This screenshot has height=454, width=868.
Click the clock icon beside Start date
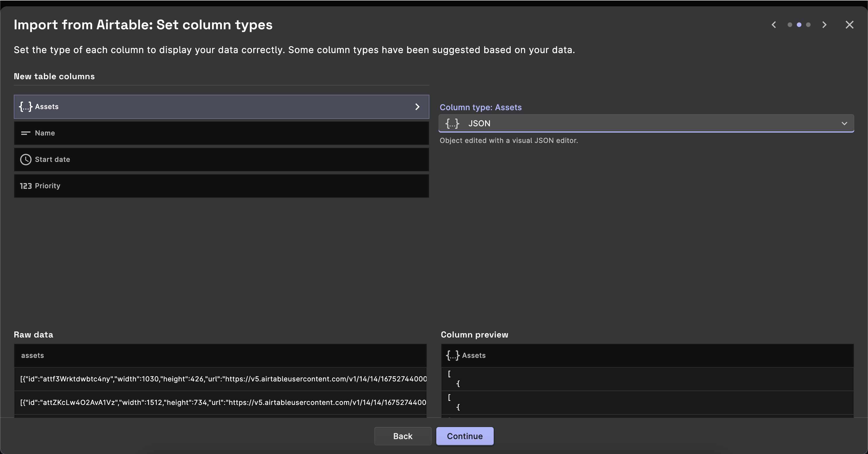coord(26,160)
